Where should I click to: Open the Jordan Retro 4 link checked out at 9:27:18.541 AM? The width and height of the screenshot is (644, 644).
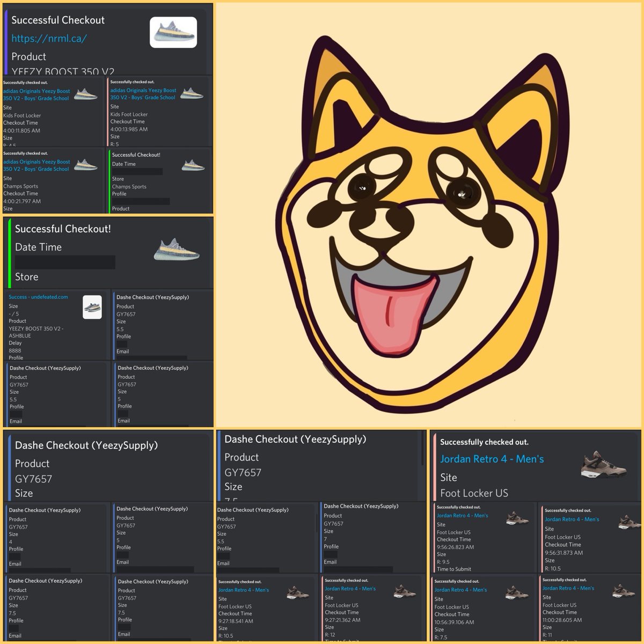244,590
